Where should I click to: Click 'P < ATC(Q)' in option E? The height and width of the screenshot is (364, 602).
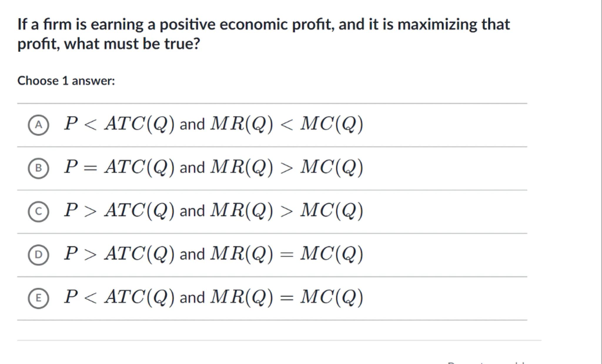pos(119,297)
